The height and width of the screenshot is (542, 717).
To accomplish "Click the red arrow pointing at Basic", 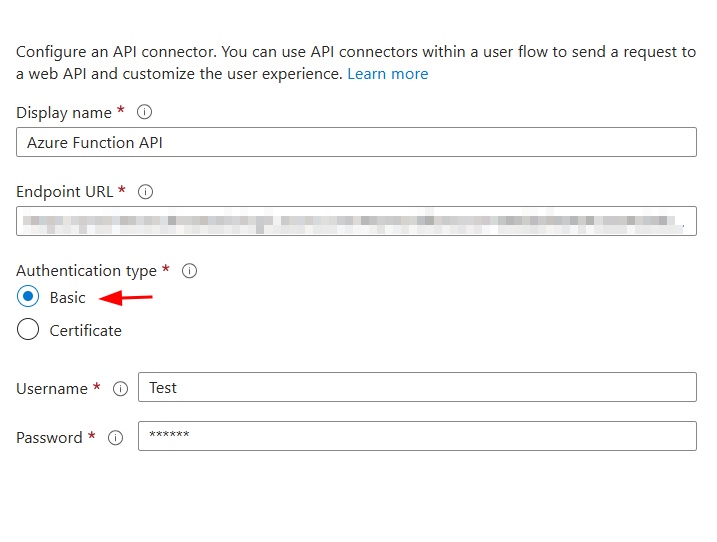I will (126, 298).
